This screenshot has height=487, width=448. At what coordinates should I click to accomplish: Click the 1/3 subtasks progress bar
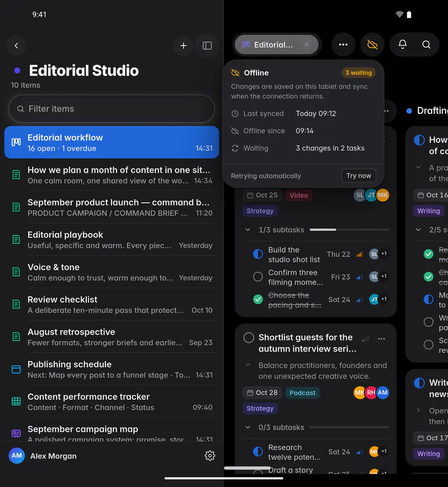(349, 230)
